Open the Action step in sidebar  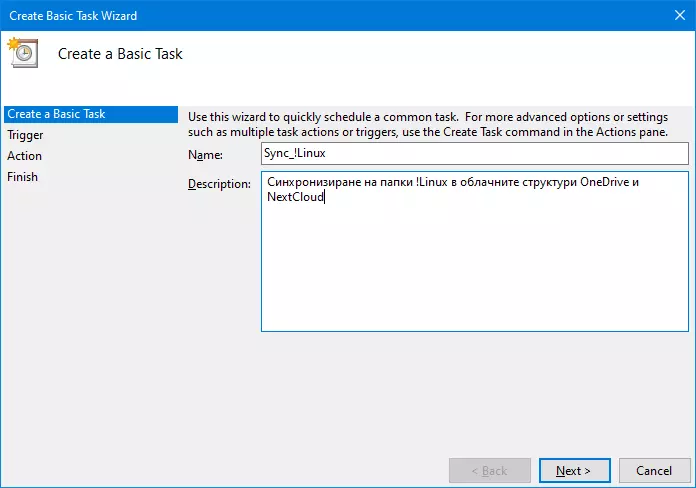click(24, 156)
